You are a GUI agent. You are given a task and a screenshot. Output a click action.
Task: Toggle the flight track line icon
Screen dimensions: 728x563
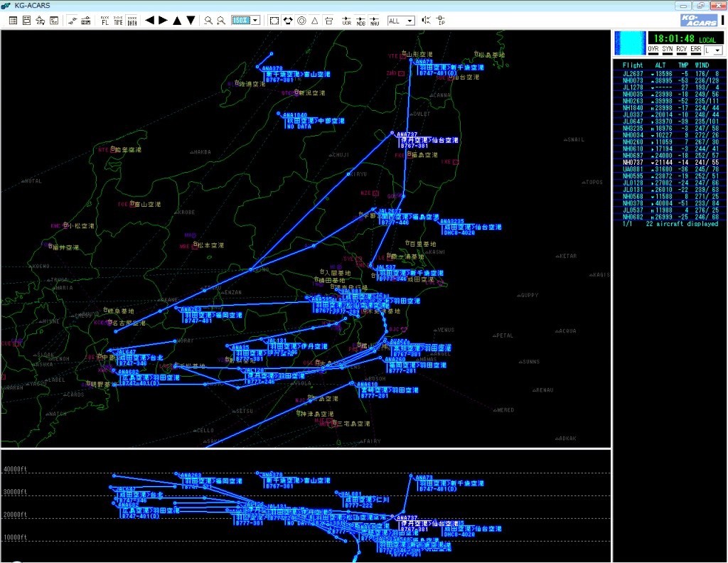72,21
